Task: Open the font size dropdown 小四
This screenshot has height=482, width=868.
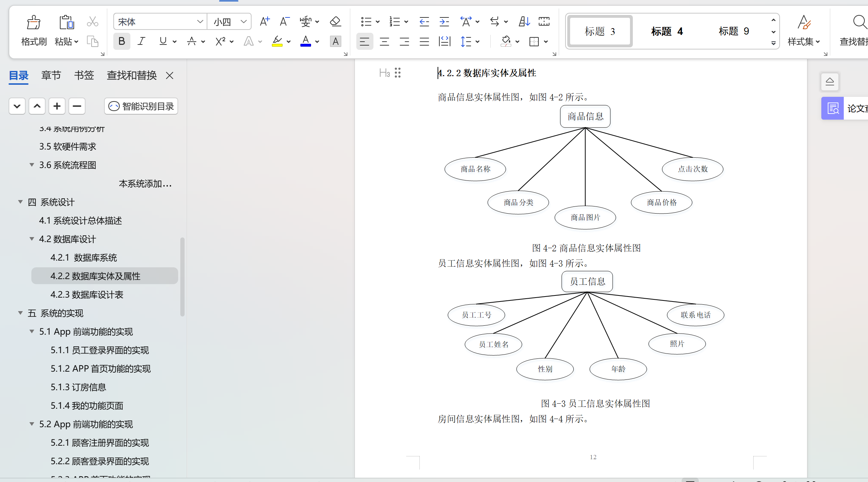Action: tap(244, 21)
